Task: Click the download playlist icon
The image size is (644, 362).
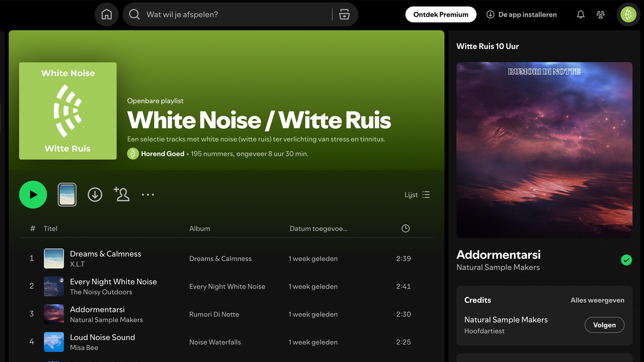Action: (x=95, y=194)
